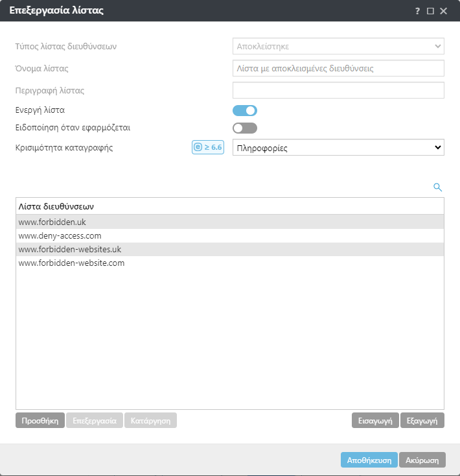Click the Προσθήκη button
Image resolution: width=460 pixels, height=476 pixels.
40,420
